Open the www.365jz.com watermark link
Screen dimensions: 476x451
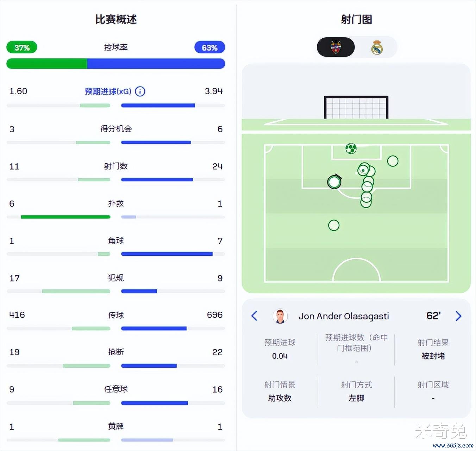tap(453, 445)
